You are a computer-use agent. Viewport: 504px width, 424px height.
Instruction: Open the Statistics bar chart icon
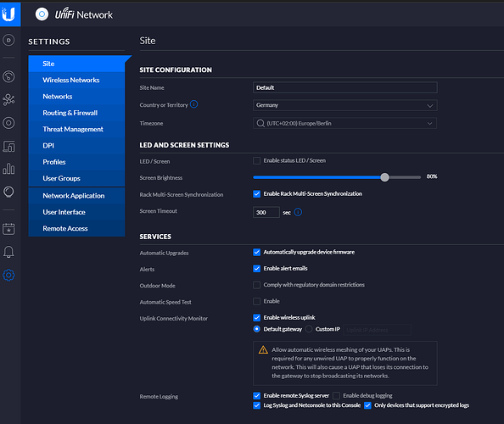click(x=8, y=169)
